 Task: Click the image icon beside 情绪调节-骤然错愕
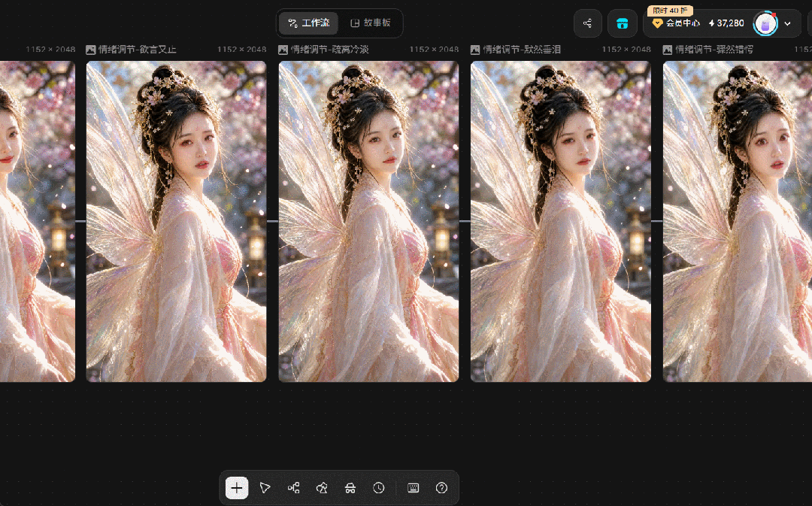[667, 50]
